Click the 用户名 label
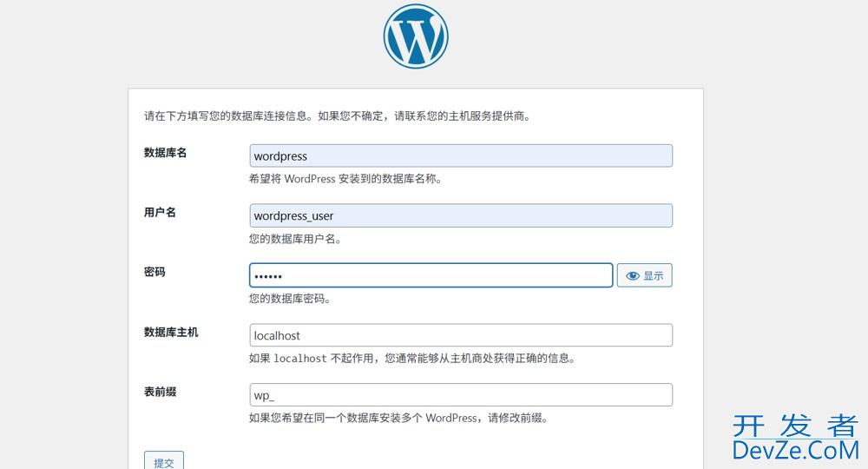Screen dimensions: 868x469 click(160, 212)
